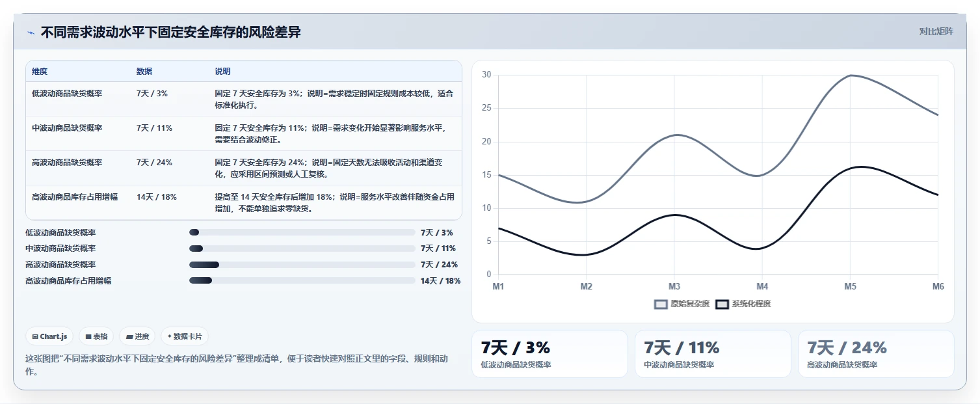Click the 维度 column header
This screenshot has width=980, height=404.
[40, 72]
